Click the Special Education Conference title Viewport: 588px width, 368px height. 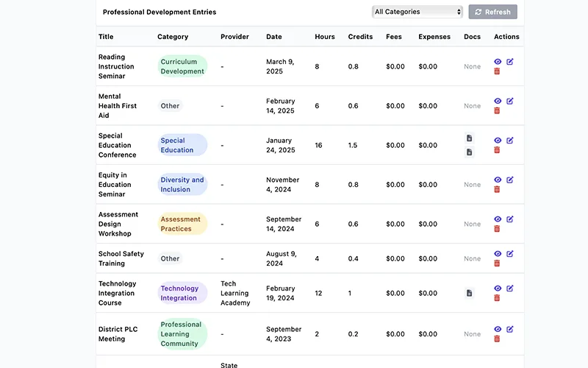click(118, 145)
